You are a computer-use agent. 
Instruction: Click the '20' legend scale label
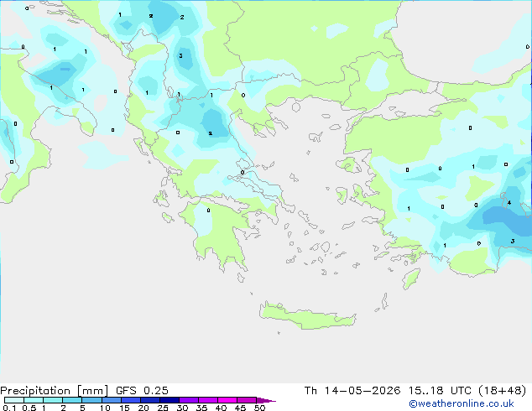(143, 408)
